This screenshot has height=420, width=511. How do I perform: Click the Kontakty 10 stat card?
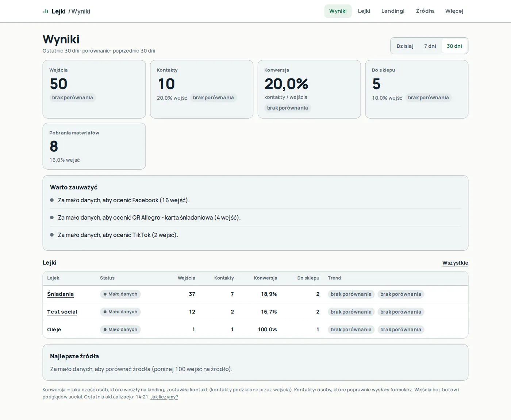pos(201,89)
